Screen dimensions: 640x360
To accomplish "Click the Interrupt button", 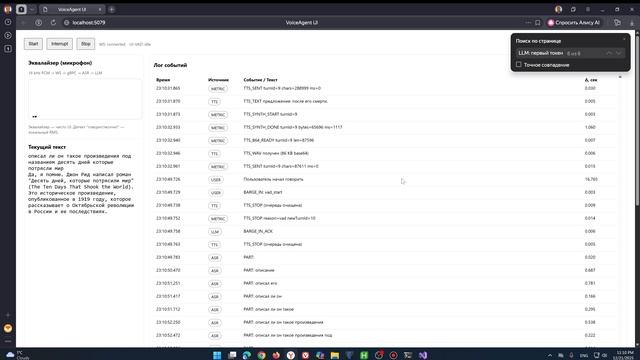I will pos(59,44).
